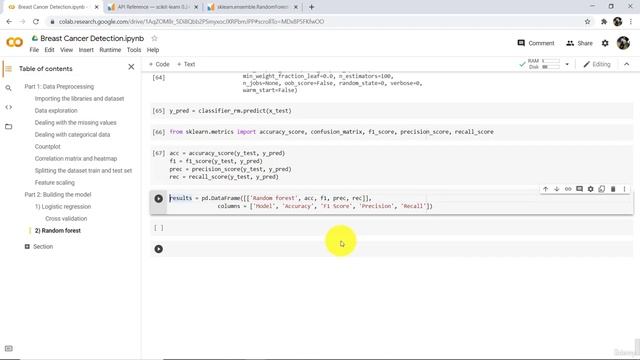Jump to Part 1: Data Preprocessing section

[x=59, y=87]
